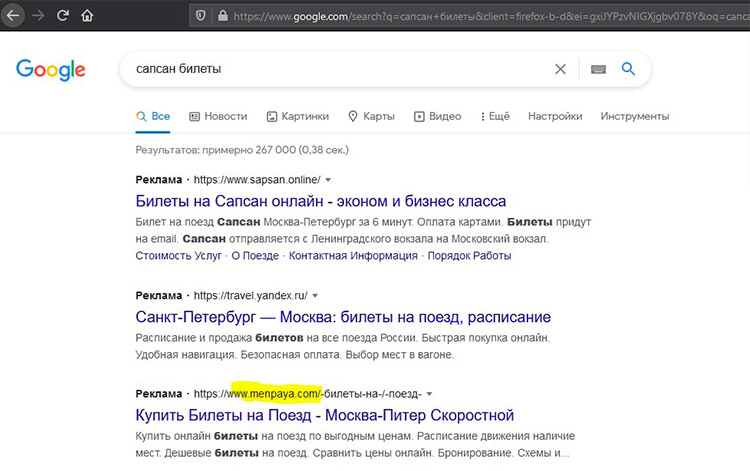
Task: Expand dropdown arrow next to travel.yandex.ru ad
Action: 315,296
